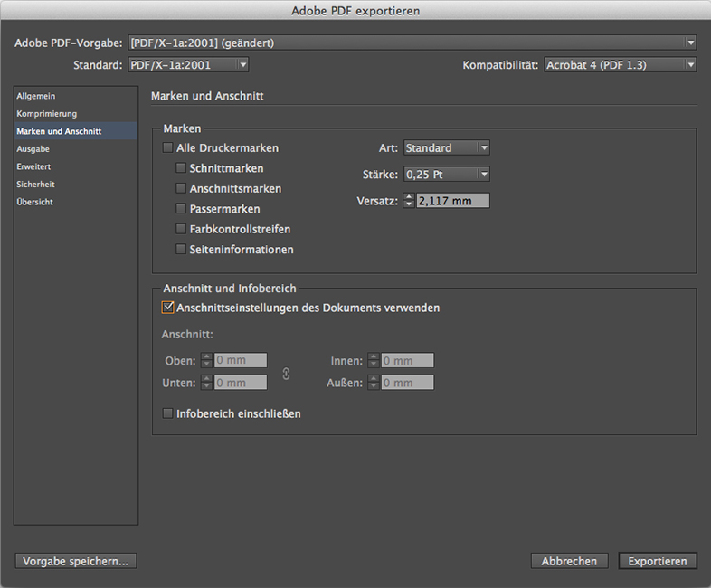
Task: Open the Kompatibilität dropdown
Action: (620, 65)
